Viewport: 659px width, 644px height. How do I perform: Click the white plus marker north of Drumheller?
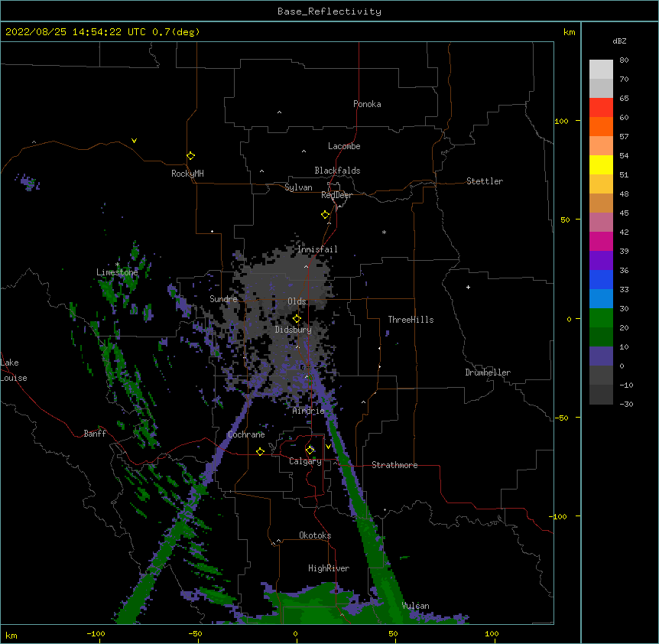coord(468,287)
